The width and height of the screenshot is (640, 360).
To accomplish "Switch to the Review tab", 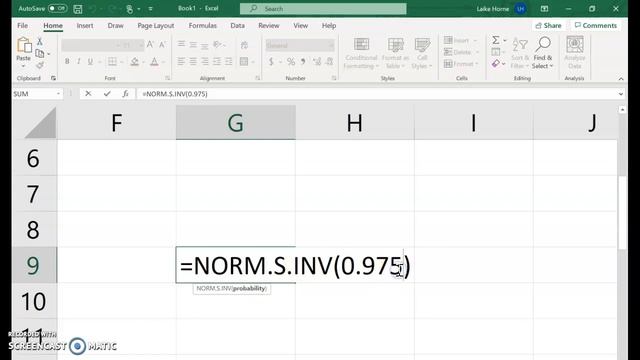I will pos(269,26).
